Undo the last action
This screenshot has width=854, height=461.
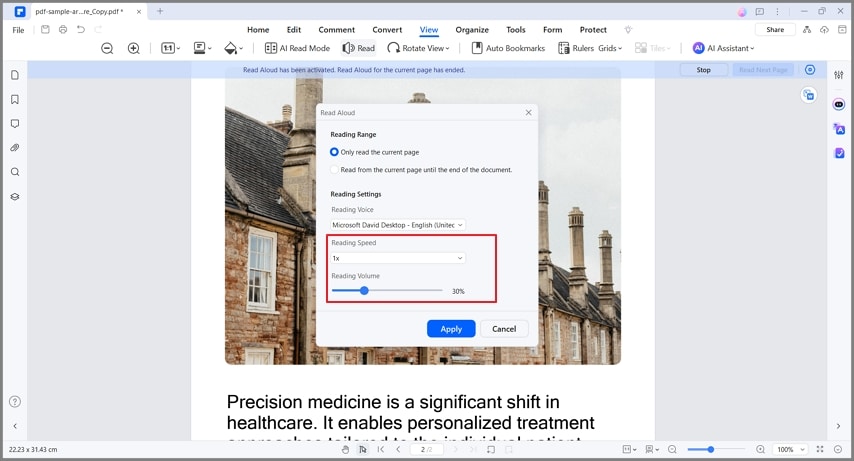tap(81, 29)
